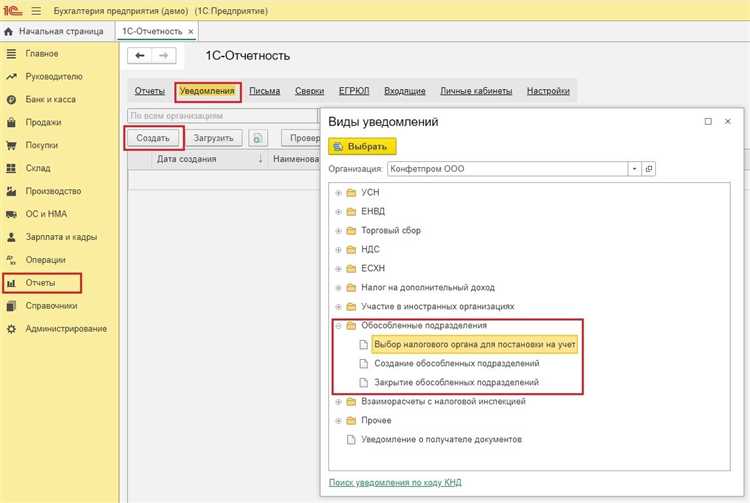Select the Прочее folder label
Screen dimensions: 750x503
click(x=376, y=421)
